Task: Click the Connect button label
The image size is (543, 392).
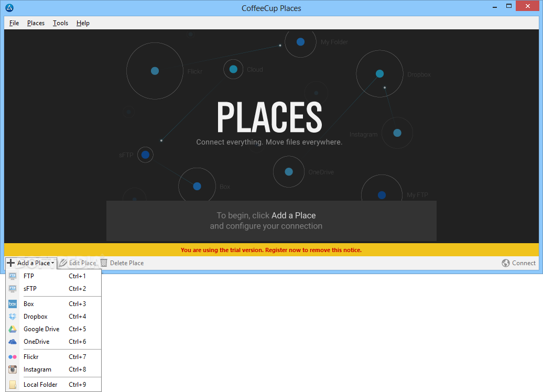Action: [x=524, y=263]
